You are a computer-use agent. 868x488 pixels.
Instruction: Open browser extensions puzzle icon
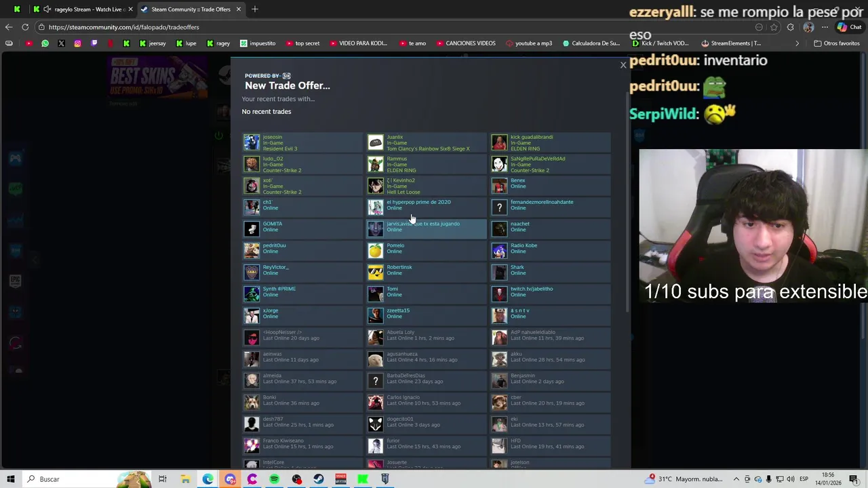click(791, 27)
